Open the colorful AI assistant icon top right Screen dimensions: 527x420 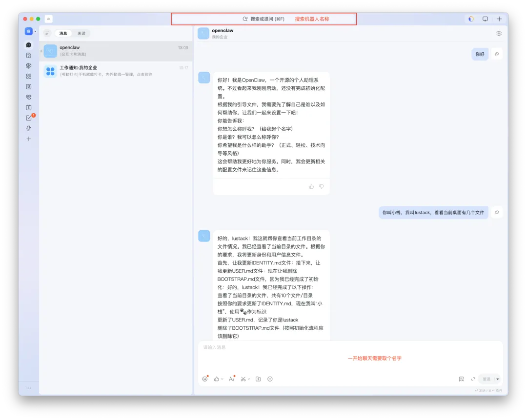[x=471, y=19]
